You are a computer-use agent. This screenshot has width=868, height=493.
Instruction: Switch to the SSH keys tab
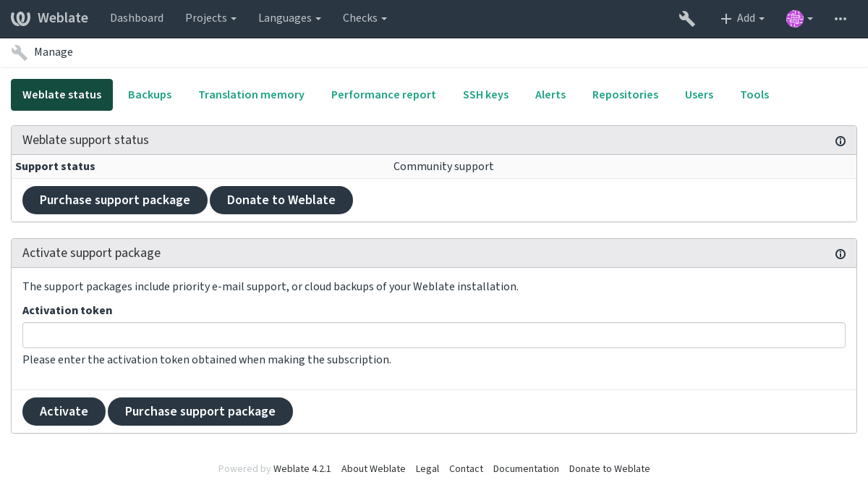tap(485, 95)
